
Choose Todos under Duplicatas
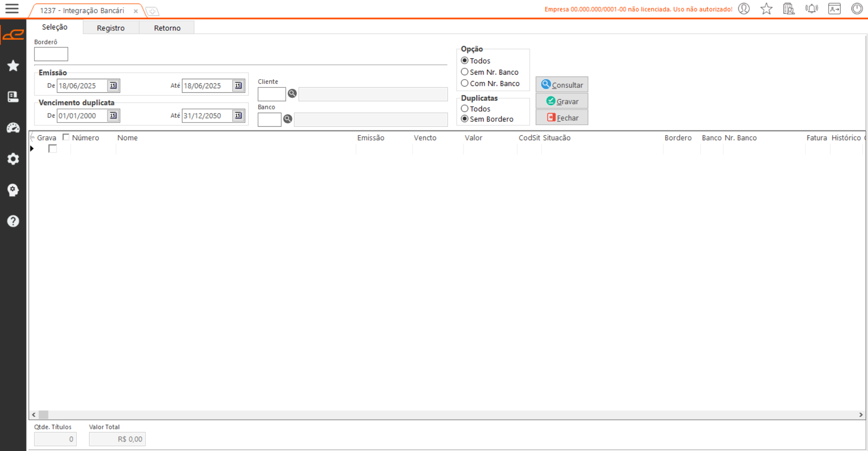pyautogui.click(x=465, y=109)
